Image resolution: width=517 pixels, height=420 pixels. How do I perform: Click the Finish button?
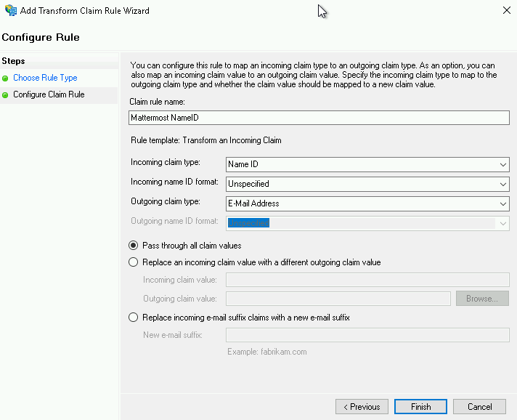420,407
